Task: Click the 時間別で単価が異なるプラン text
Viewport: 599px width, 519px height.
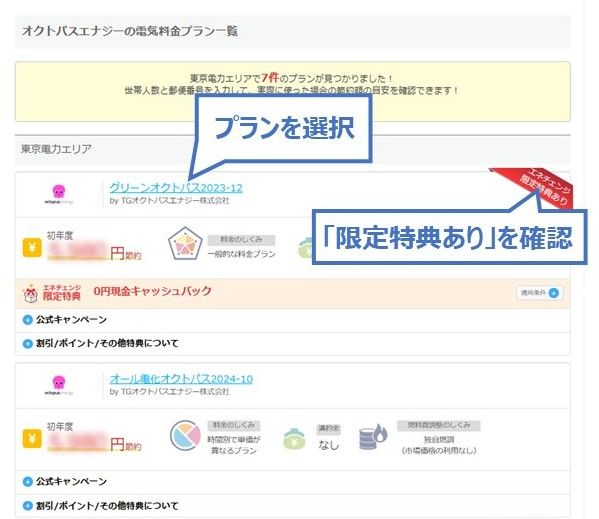Action: [x=234, y=445]
